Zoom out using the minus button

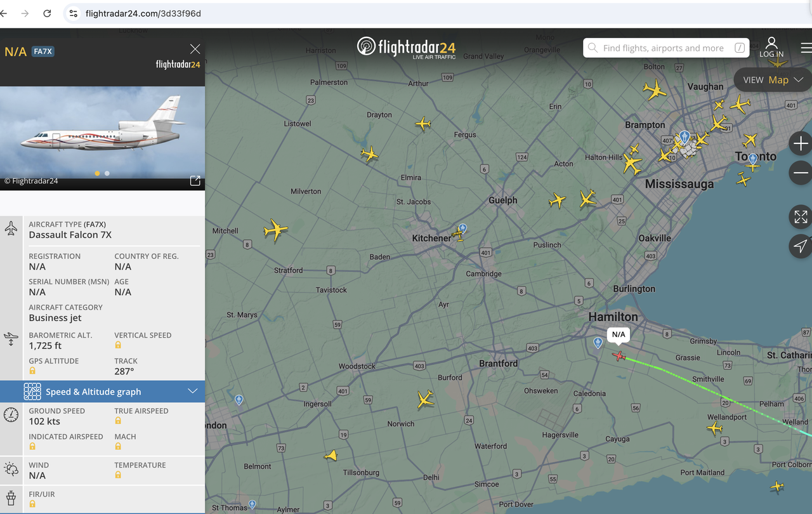[801, 173]
